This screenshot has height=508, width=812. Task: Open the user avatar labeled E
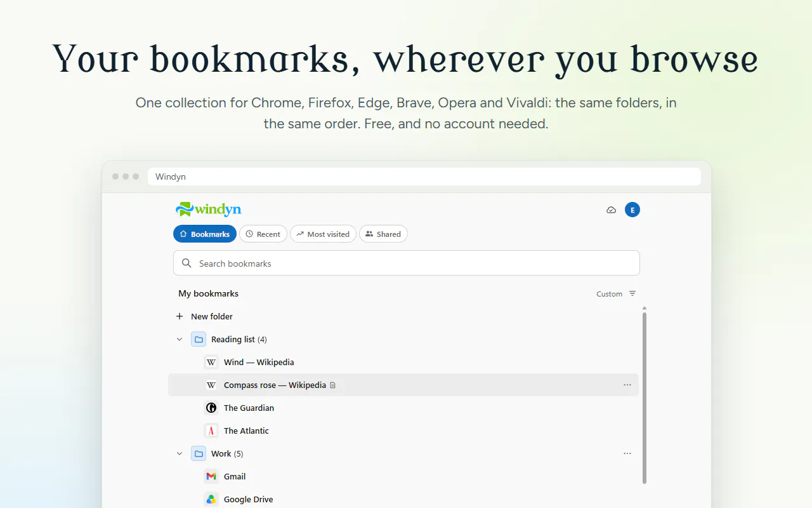click(x=632, y=210)
